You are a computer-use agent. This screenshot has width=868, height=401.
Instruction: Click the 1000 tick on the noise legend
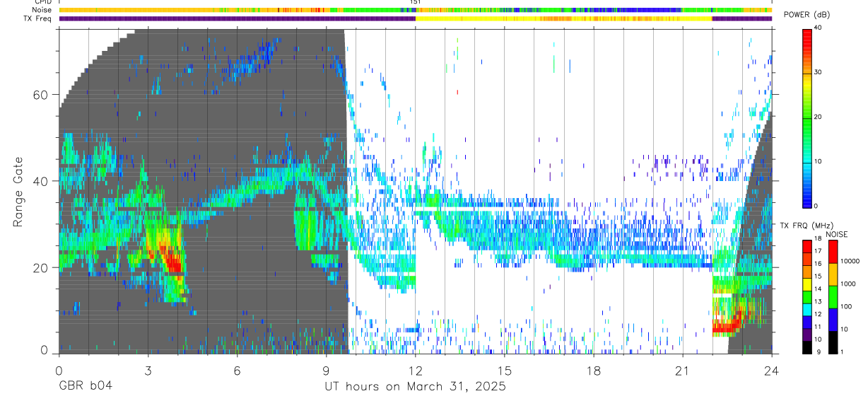tap(848, 284)
